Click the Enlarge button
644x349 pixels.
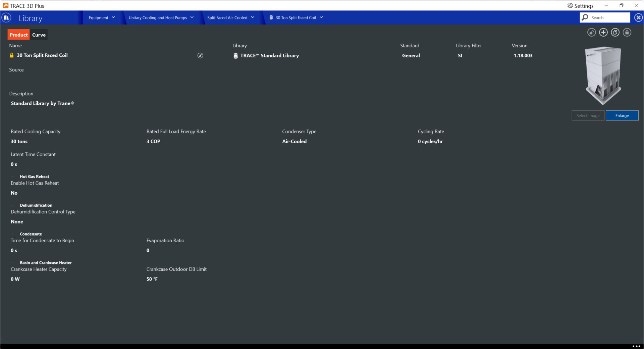622,116
